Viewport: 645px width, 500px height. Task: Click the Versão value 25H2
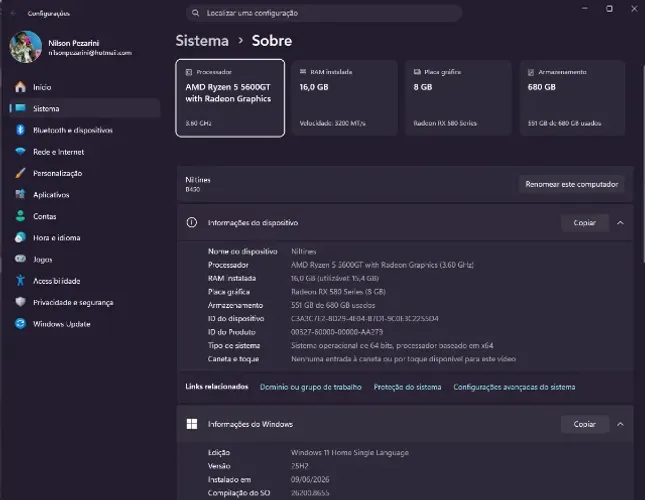pos(299,466)
